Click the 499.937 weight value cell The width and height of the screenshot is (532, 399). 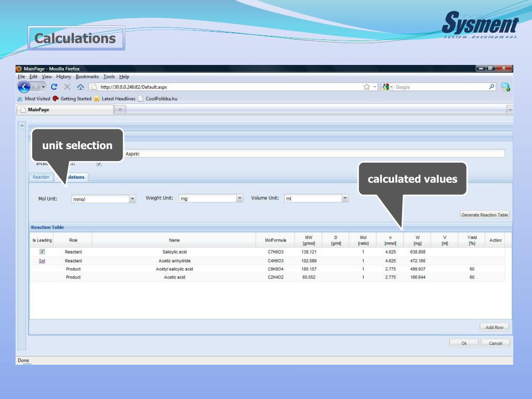(x=418, y=269)
